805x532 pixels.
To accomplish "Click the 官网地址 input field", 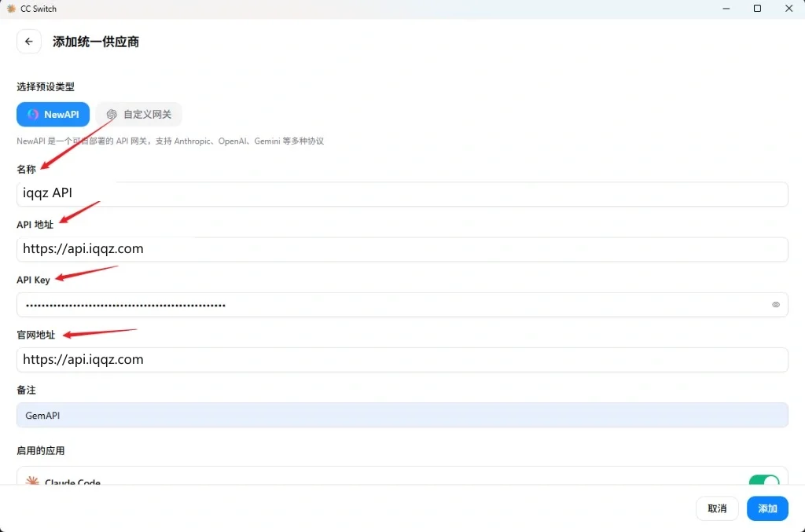I will pyautogui.click(x=402, y=360).
